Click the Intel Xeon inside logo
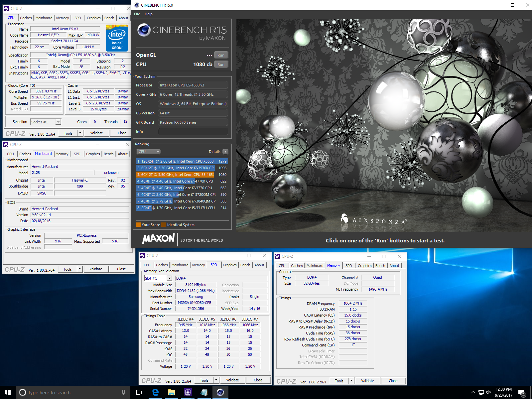 (117, 39)
